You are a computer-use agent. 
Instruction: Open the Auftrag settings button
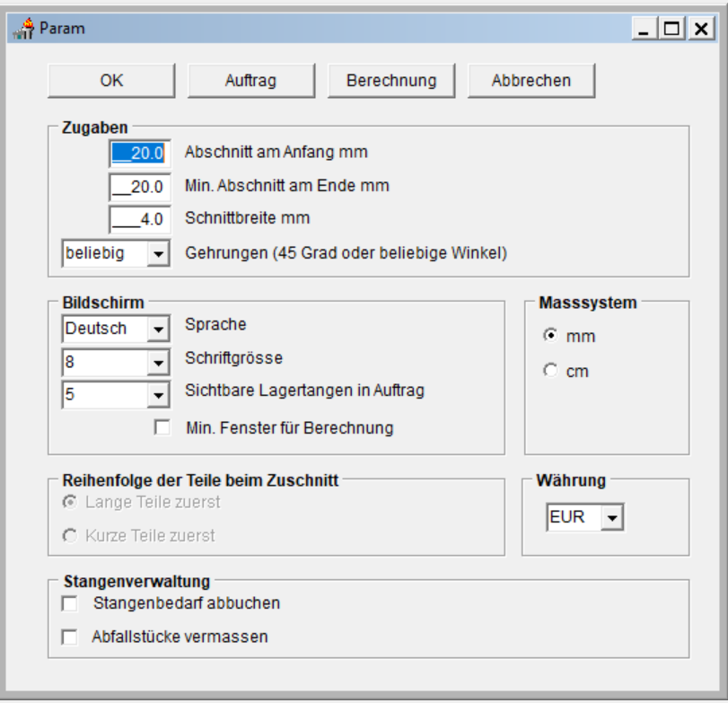[x=250, y=81]
